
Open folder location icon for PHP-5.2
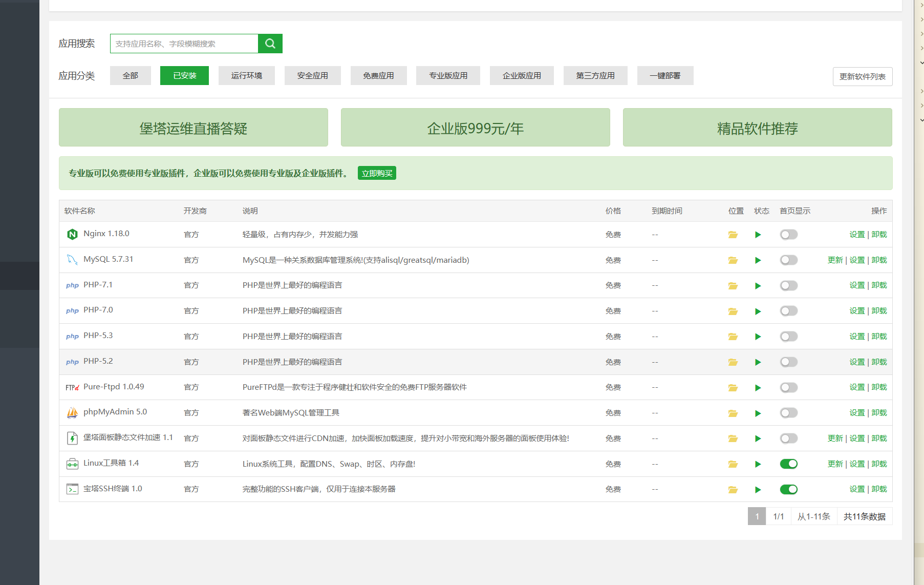click(733, 362)
